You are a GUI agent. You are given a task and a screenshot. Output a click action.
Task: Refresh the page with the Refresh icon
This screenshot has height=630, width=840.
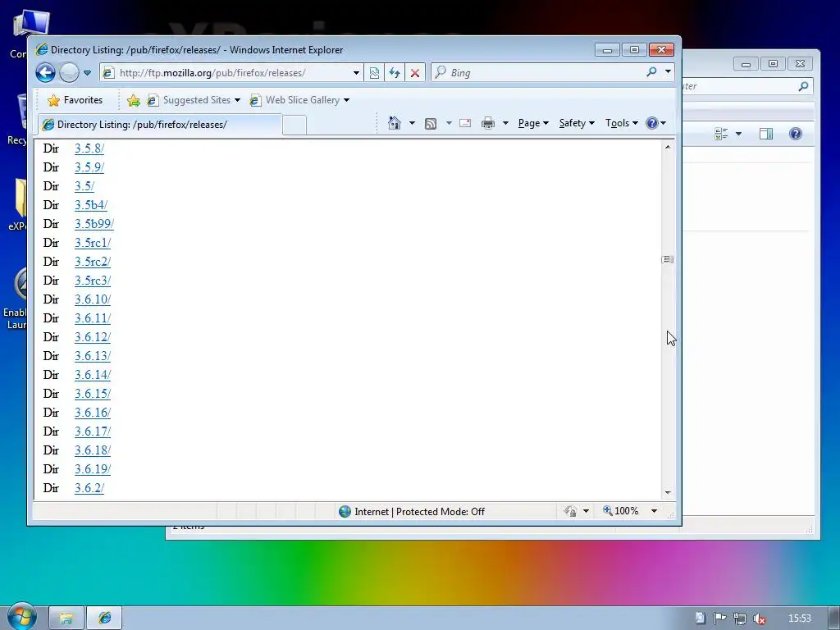(395, 73)
